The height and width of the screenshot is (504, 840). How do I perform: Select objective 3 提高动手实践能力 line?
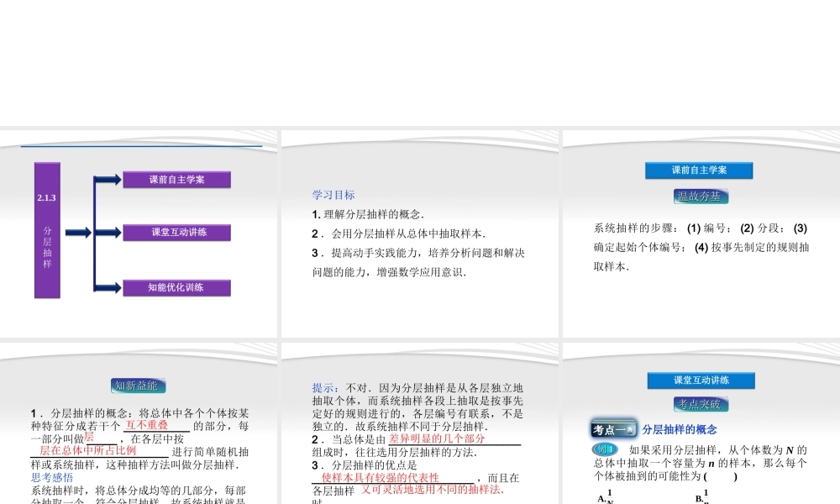coord(418,253)
